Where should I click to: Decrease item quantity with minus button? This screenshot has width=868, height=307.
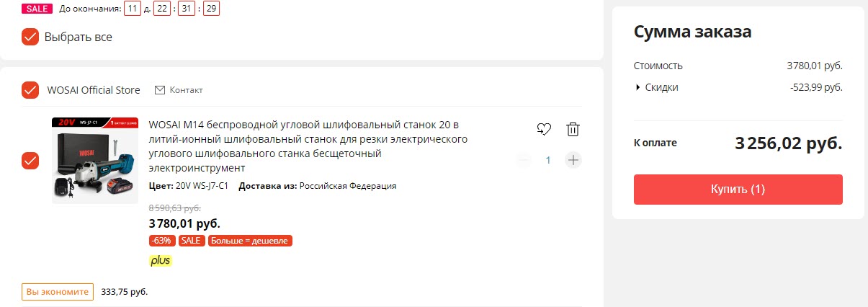click(524, 160)
